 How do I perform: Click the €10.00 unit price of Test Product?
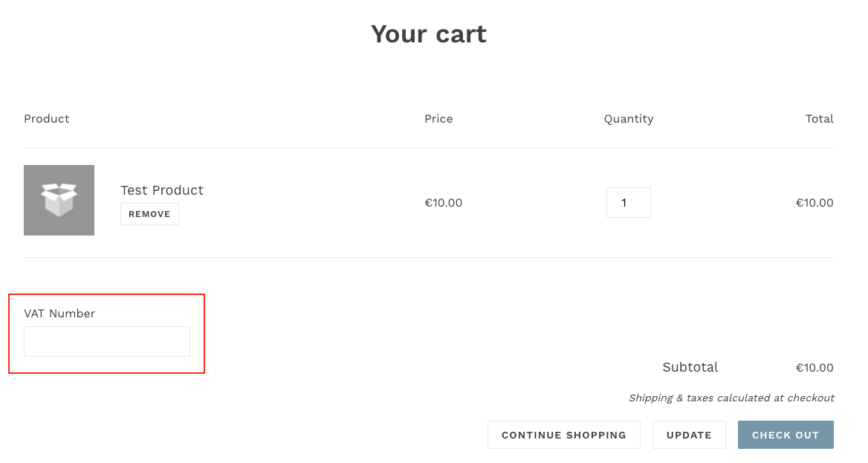[x=444, y=203]
